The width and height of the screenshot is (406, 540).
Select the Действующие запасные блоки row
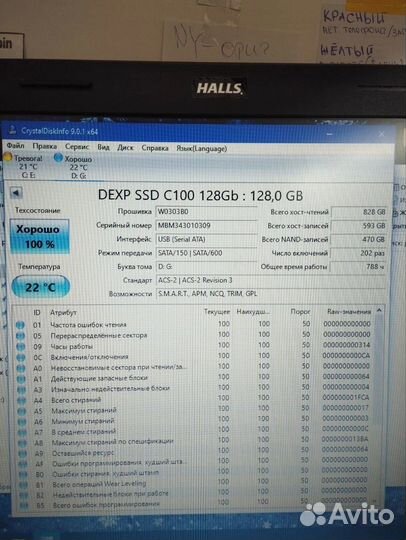tap(194, 377)
